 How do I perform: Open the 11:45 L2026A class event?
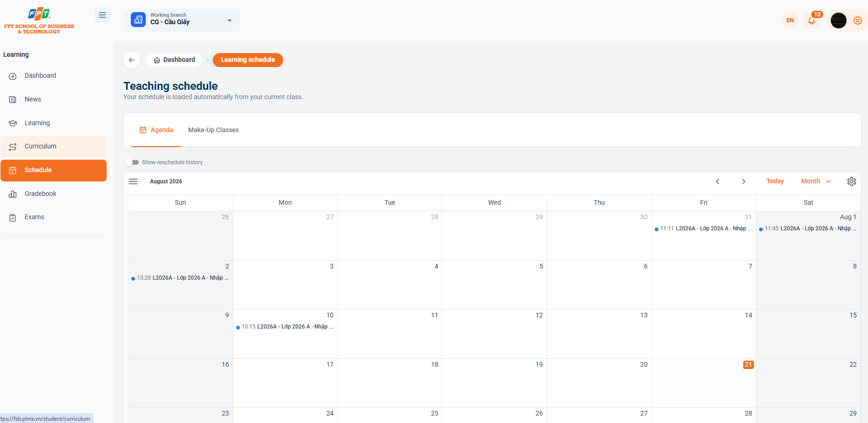[x=808, y=228]
